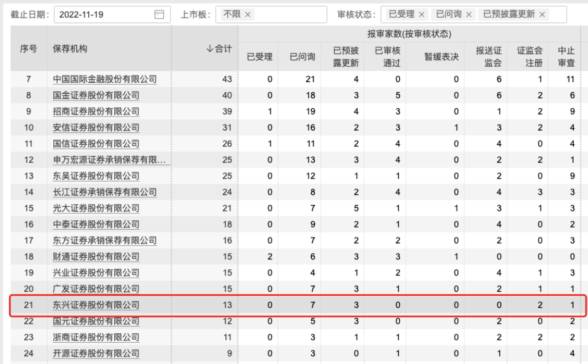
Task: Click the 报审家数(按审核状态) group header
Action: click(409, 34)
